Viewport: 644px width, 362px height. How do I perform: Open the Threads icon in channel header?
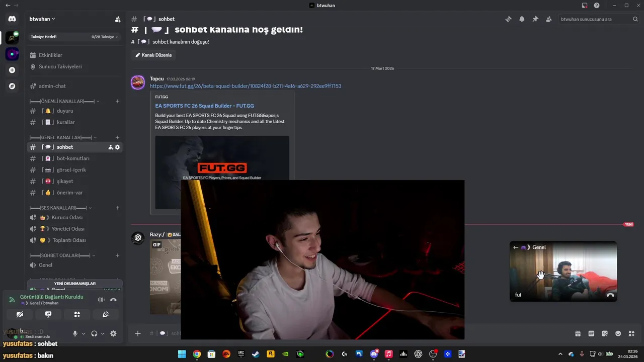click(508, 19)
